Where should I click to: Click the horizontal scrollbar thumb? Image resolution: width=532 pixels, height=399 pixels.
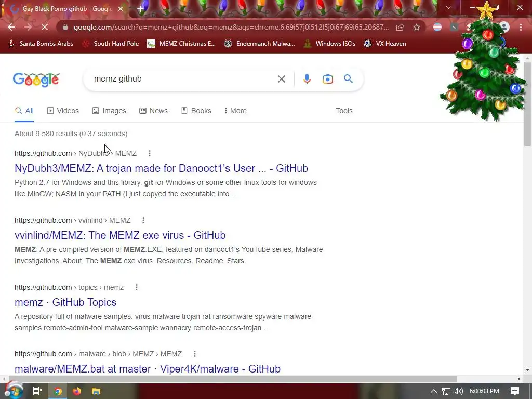[233, 379]
